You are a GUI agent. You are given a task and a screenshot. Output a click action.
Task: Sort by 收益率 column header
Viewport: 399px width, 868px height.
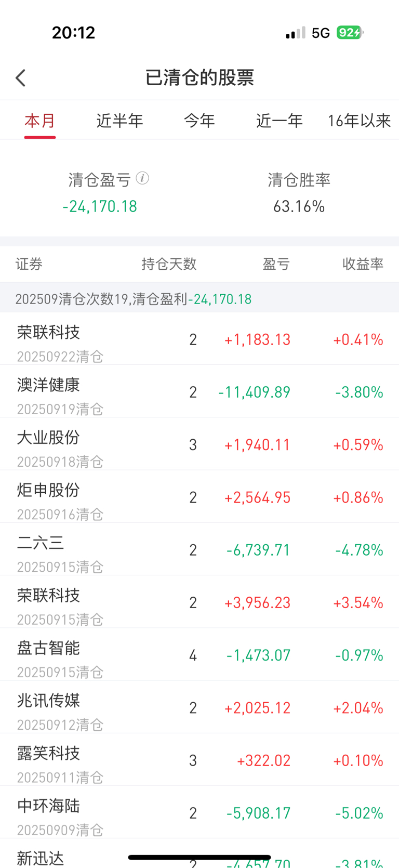pyautogui.click(x=363, y=264)
